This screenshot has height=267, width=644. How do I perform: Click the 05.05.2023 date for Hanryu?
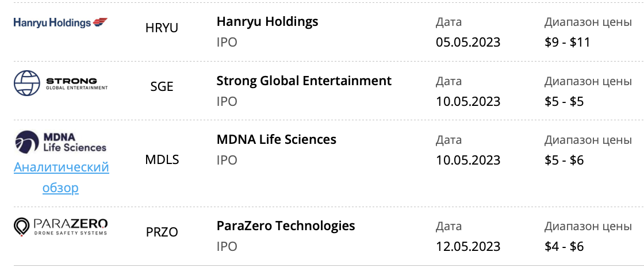(468, 42)
